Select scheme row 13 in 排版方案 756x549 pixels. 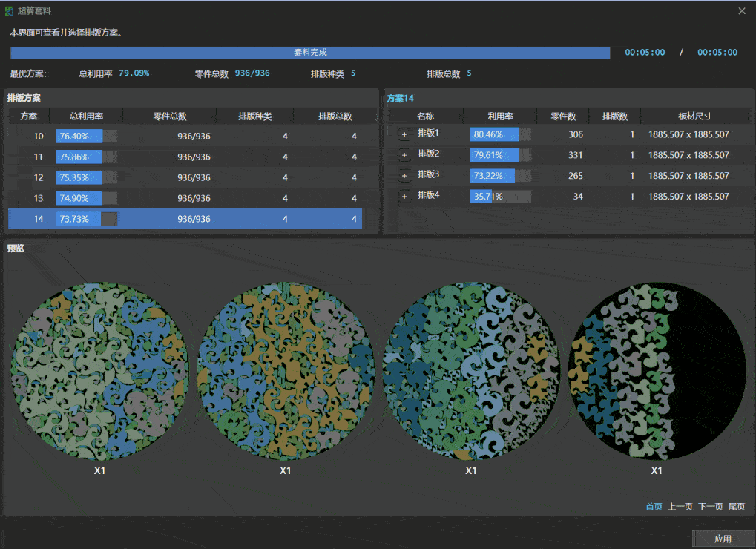click(x=185, y=198)
